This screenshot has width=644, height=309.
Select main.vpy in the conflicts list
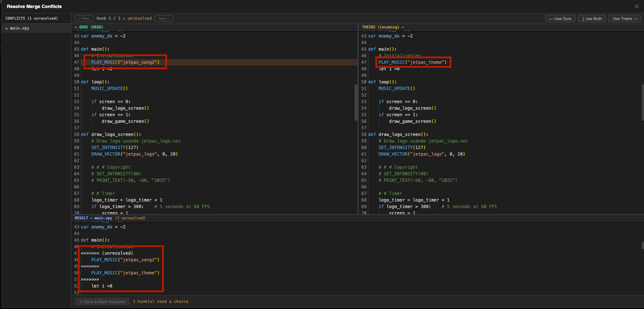point(36,28)
